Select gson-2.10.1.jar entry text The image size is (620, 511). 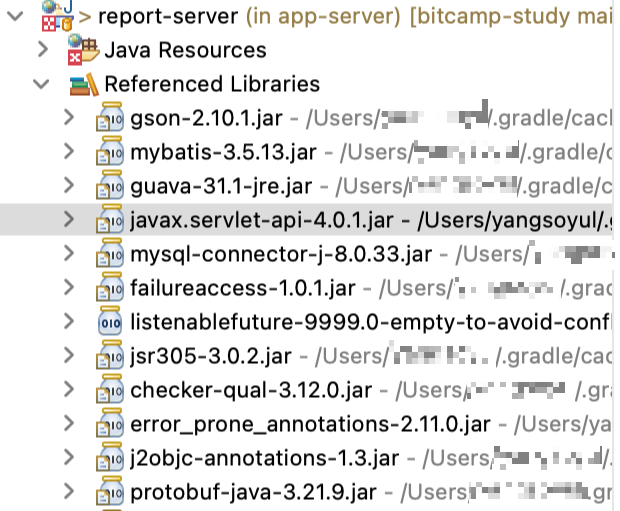206,119
